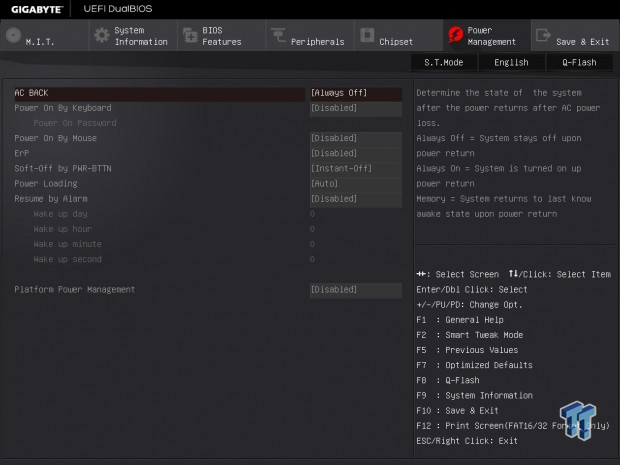
Task: Change Resume by Alarm value
Action: (356, 198)
